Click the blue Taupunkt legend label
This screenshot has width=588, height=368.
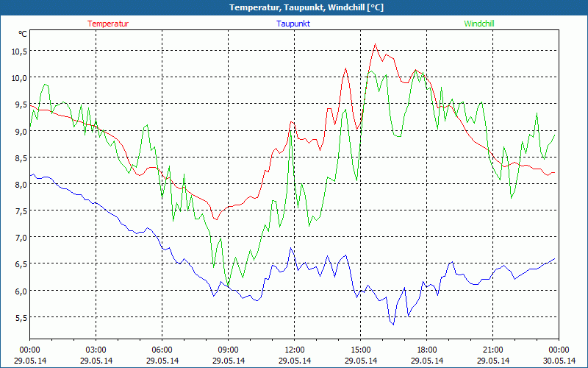[x=293, y=24]
